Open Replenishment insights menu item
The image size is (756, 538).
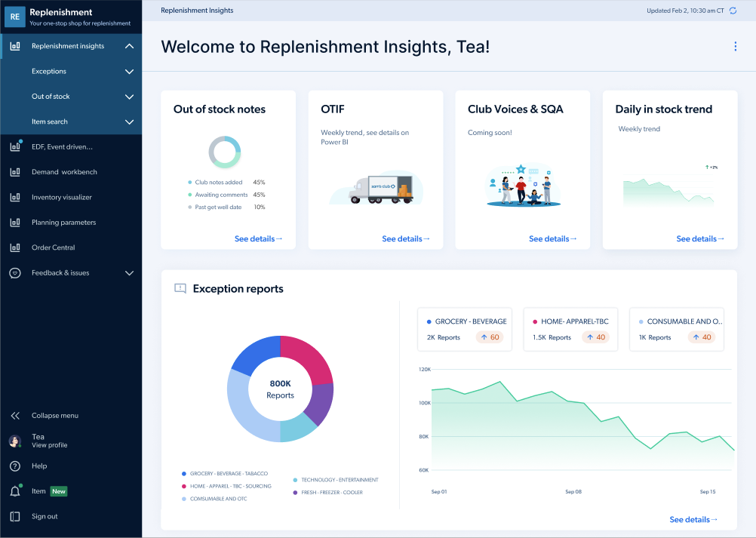(68, 46)
